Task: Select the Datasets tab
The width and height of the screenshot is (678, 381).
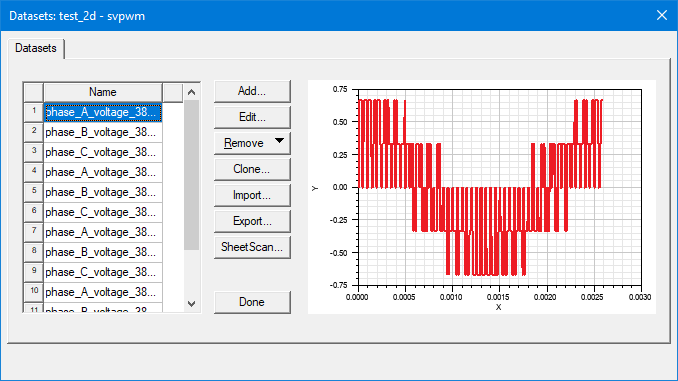Action: click(x=36, y=48)
